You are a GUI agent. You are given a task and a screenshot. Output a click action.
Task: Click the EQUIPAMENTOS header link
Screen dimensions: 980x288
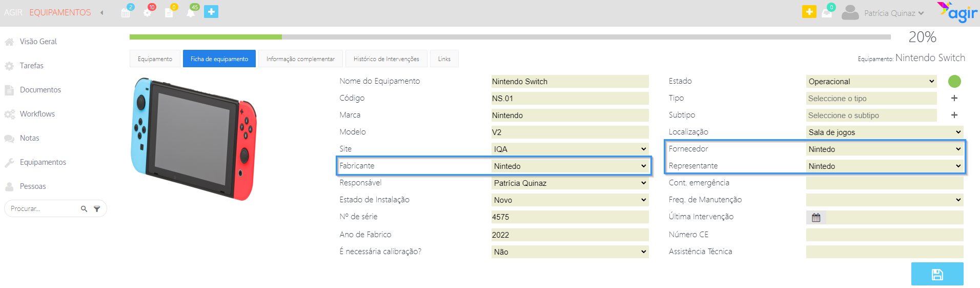[60, 12]
